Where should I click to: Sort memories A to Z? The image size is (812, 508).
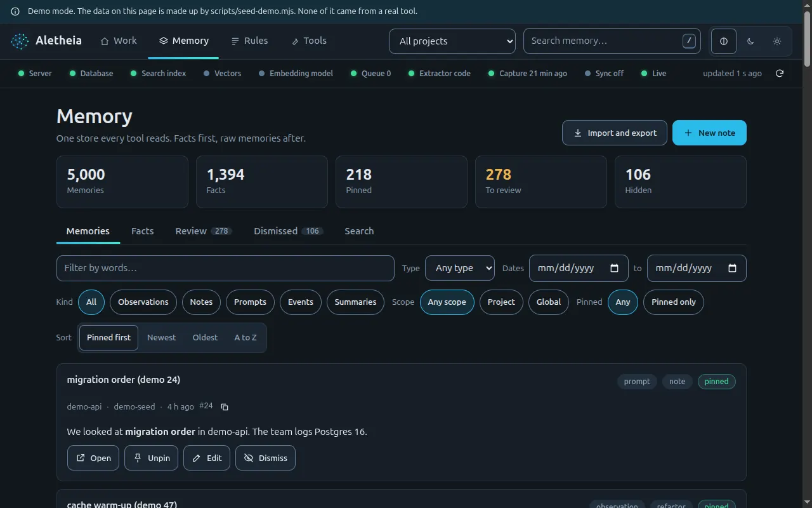pos(246,338)
